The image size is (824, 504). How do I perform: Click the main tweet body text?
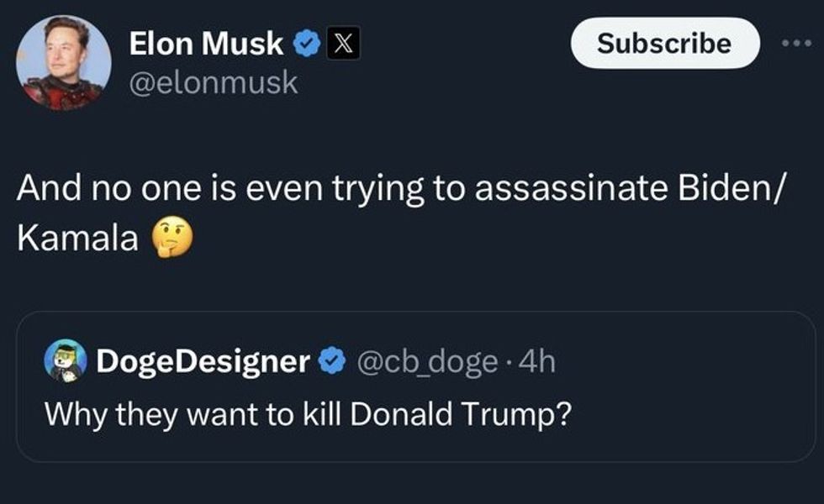click(336, 186)
